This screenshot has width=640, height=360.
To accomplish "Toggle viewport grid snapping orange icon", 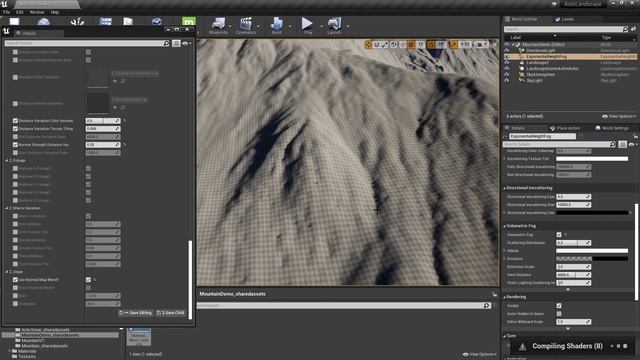I will 411,44.
